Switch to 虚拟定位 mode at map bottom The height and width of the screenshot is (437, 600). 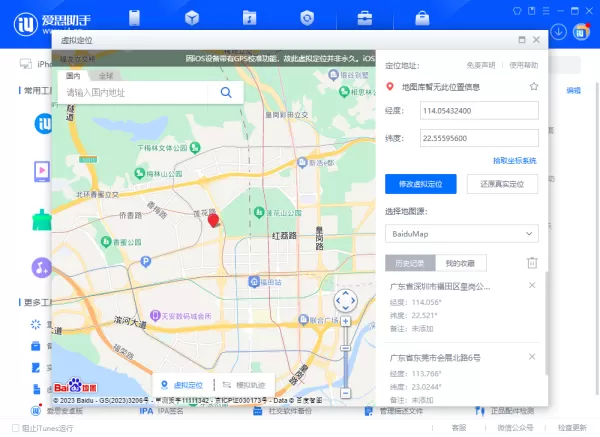click(183, 385)
